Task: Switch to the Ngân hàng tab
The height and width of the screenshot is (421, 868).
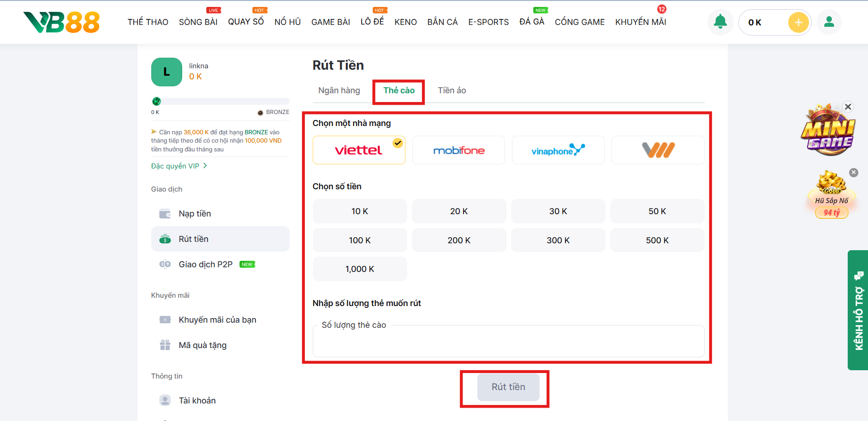Action: click(339, 90)
